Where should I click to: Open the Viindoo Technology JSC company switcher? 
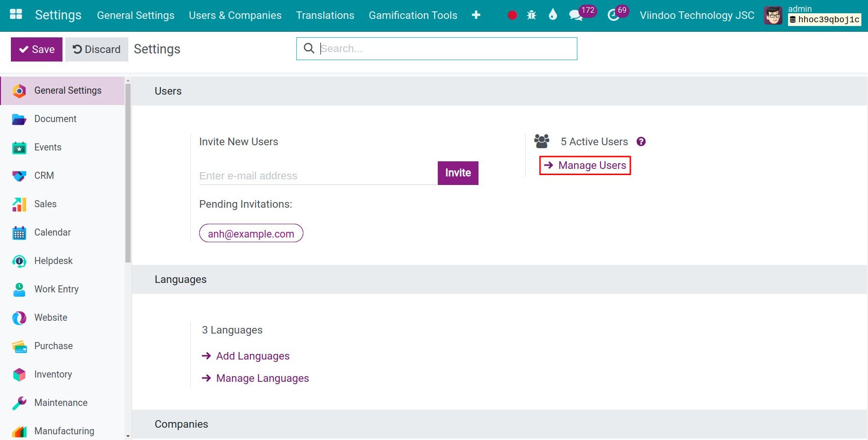[x=697, y=15]
